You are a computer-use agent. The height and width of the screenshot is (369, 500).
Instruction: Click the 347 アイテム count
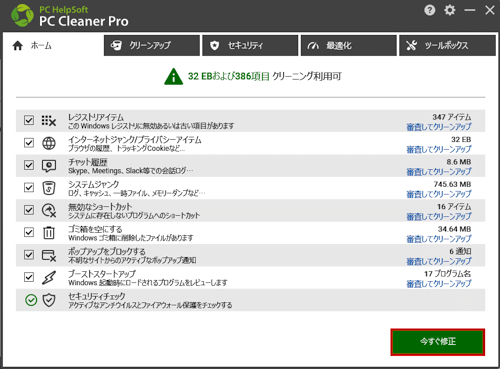coord(452,117)
